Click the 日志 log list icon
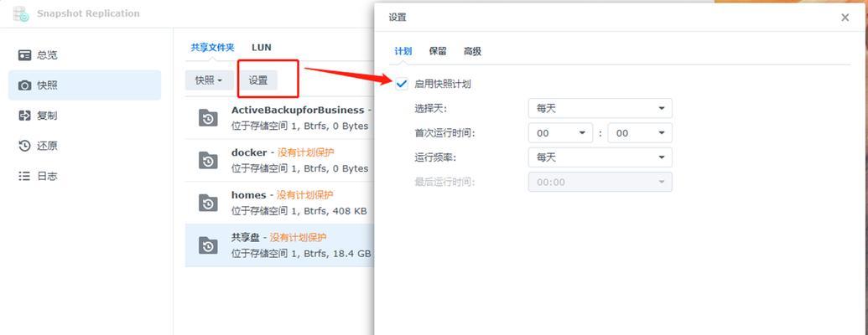 (x=25, y=177)
